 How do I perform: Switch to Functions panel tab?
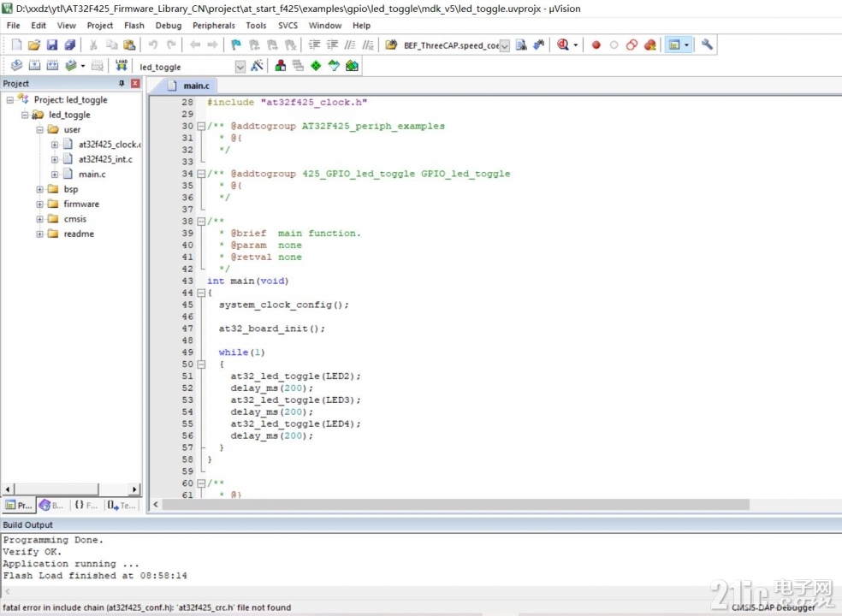[x=86, y=506]
